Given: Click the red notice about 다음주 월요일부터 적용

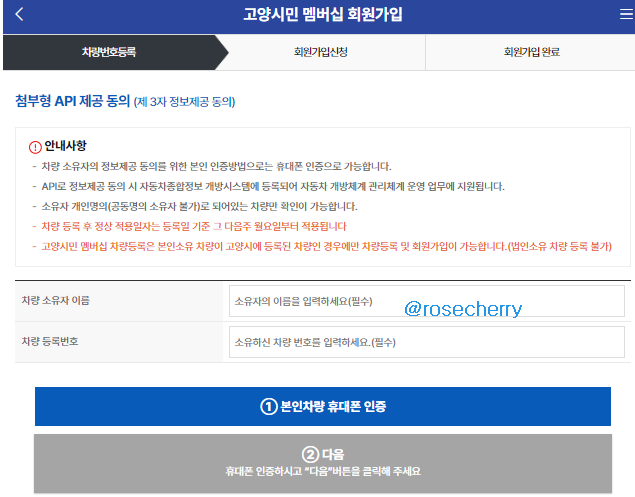Looking at the screenshot, I should (194, 226).
